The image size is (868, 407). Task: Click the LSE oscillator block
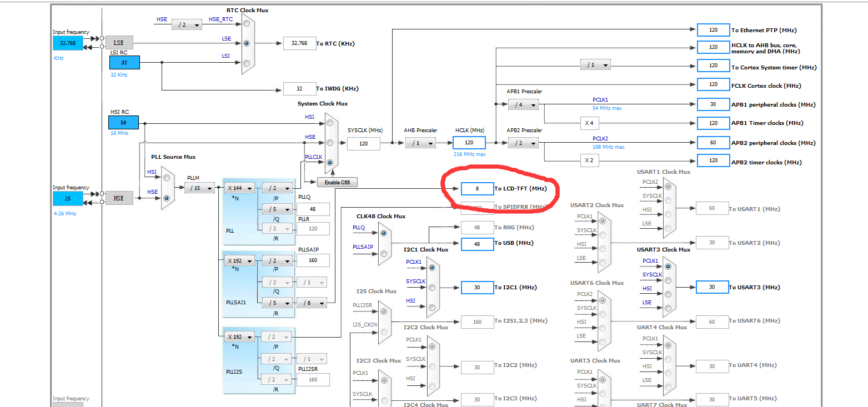tap(119, 42)
